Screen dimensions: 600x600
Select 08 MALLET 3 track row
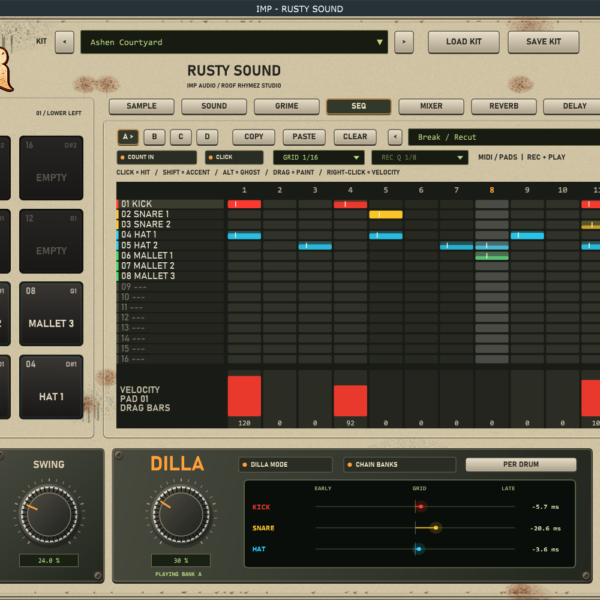pyautogui.click(x=170, y=276)
